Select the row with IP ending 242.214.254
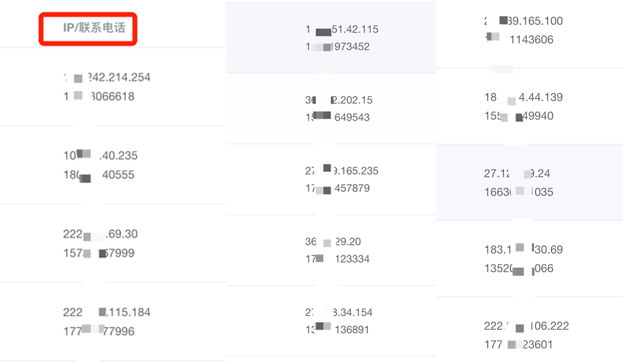 point(113,86)
